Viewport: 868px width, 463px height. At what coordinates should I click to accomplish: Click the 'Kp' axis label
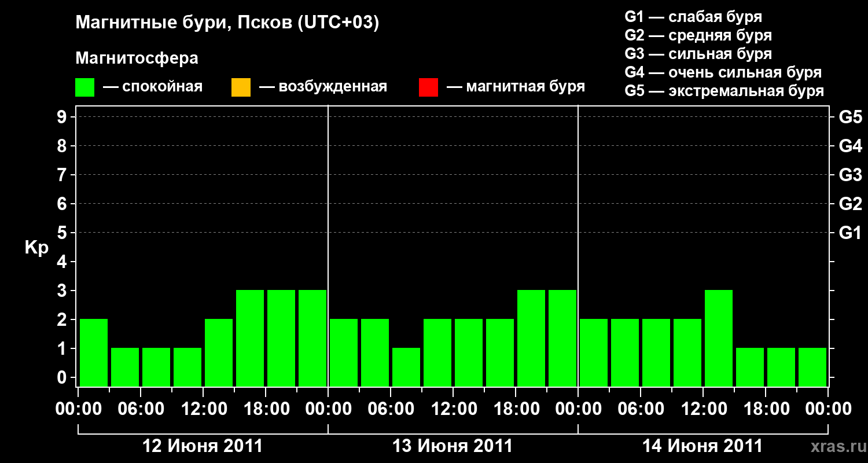36,248
